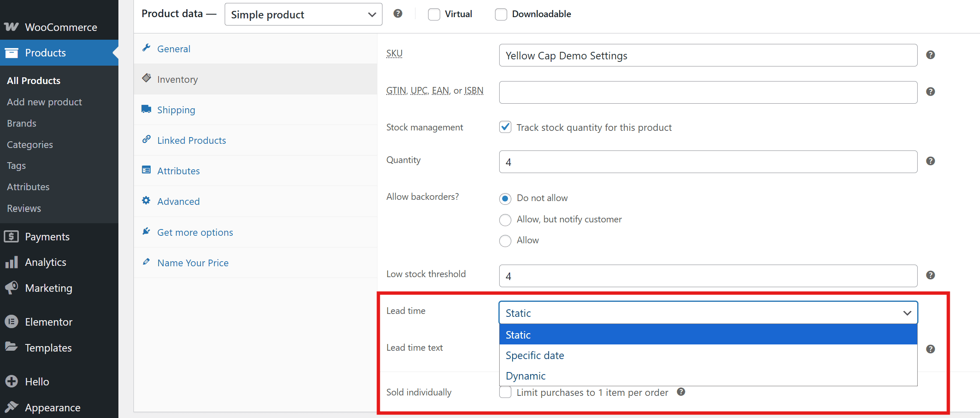Open the Attributes panel icon
This screenshot has height=418, width=980.
coord(146,170)
